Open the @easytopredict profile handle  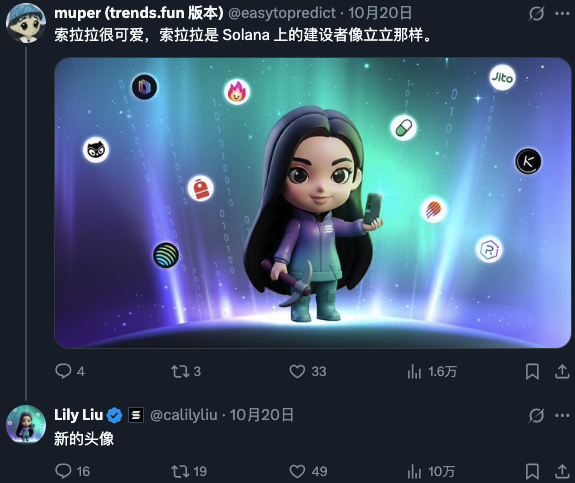point(282,13)
